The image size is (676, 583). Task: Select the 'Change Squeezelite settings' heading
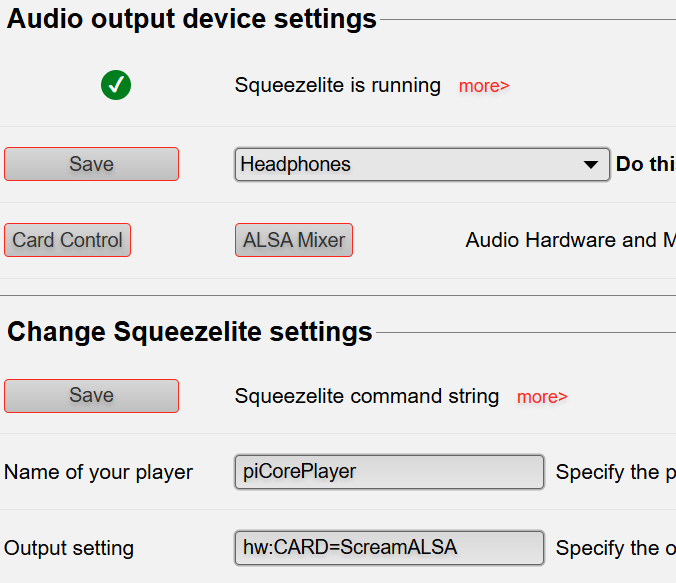tap(190, 331)
